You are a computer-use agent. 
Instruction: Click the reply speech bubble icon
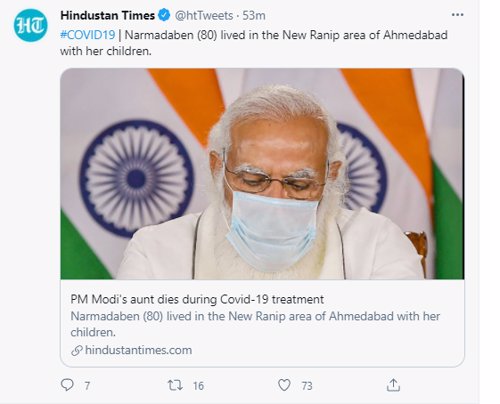coord(67,385)
